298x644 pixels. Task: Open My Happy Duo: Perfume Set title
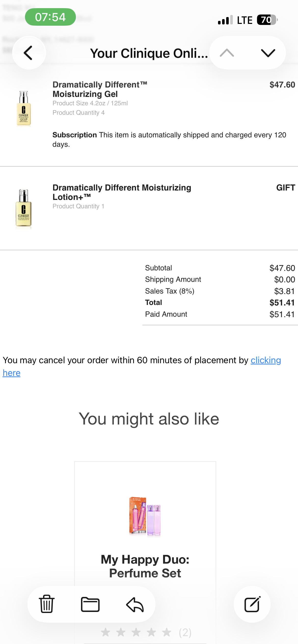pyautogui.click(x=145, y=566)
